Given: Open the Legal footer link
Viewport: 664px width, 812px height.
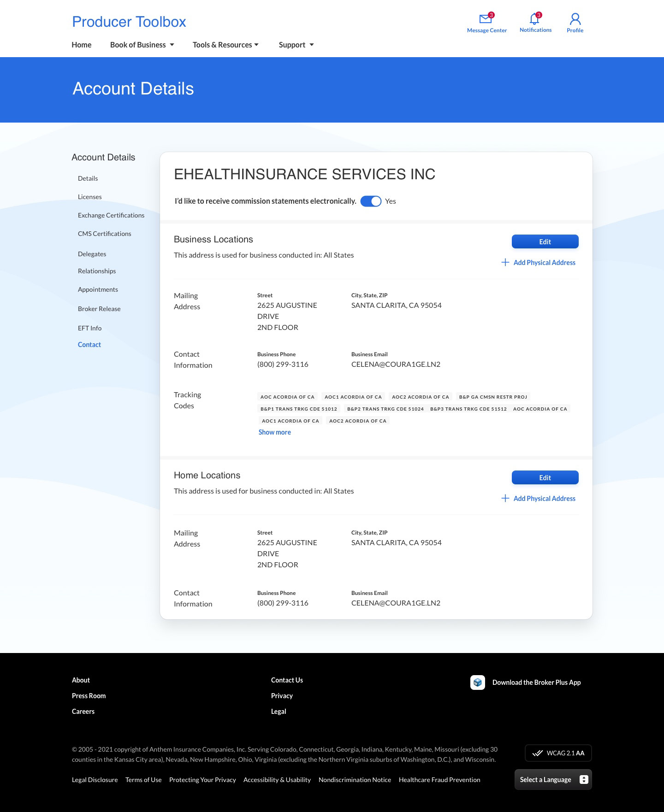Looking at the screenshot, I should [279, 712].
